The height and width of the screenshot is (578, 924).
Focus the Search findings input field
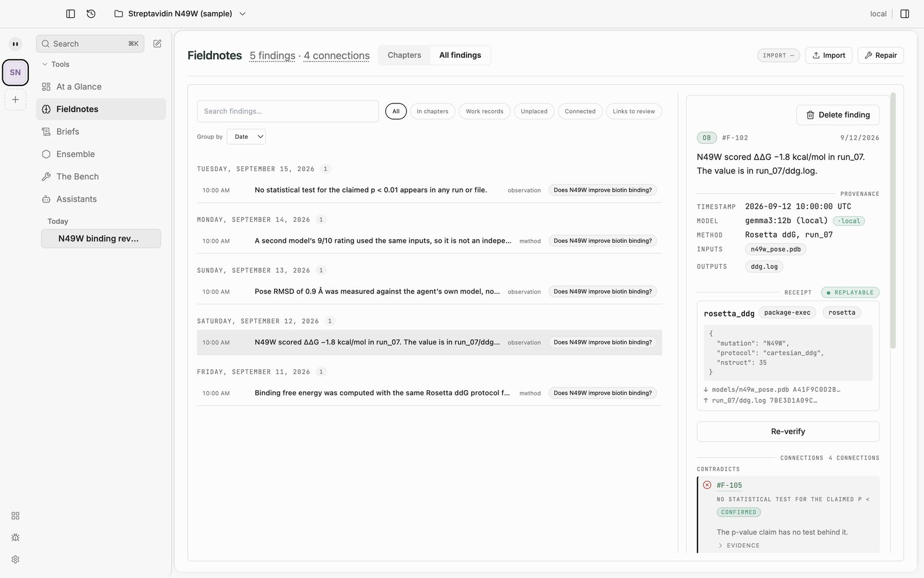[x=288, y=112]
